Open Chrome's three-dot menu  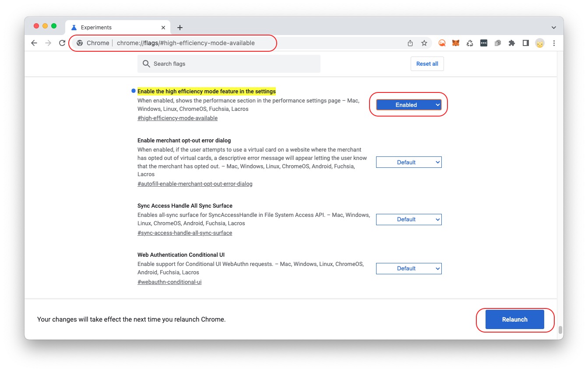(x=554, y=43)
